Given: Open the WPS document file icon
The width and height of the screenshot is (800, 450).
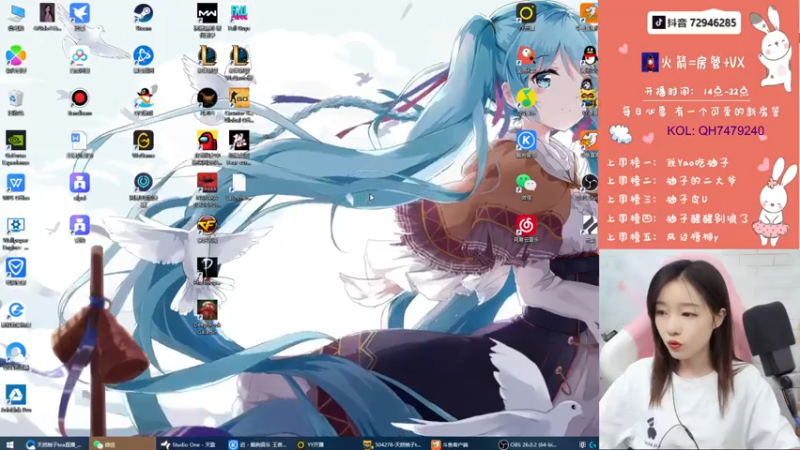Looking at the screenshot, I should [80, 140].
